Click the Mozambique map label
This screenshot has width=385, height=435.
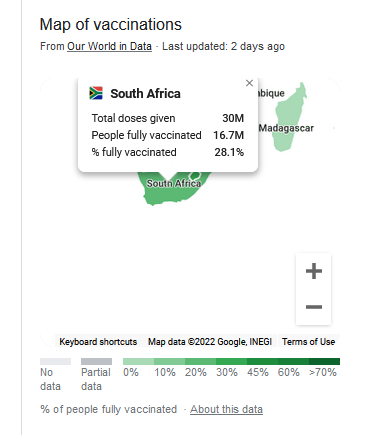click(x=271, y=93)
